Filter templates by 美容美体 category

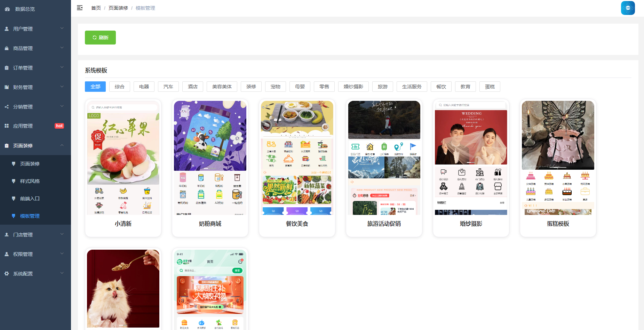click(x=222, y=87)
